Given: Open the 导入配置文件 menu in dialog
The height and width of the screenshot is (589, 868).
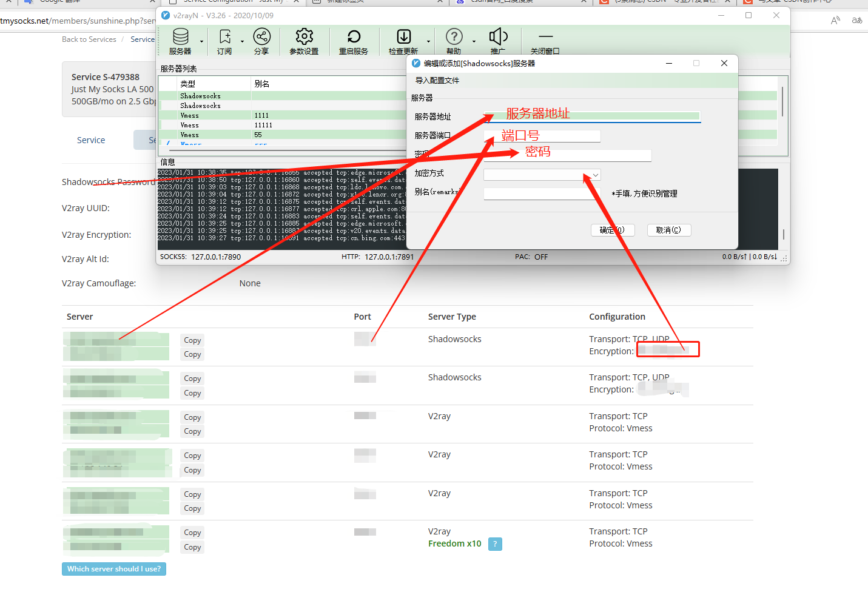Looking at the screenshot, I should (x=437, y=80).
